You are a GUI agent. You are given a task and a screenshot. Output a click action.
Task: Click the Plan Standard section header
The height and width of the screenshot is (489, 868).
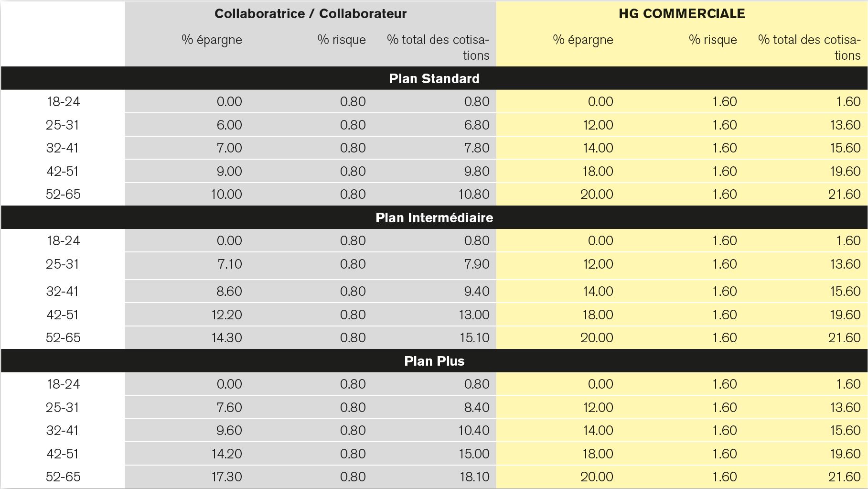pos(434,78)
